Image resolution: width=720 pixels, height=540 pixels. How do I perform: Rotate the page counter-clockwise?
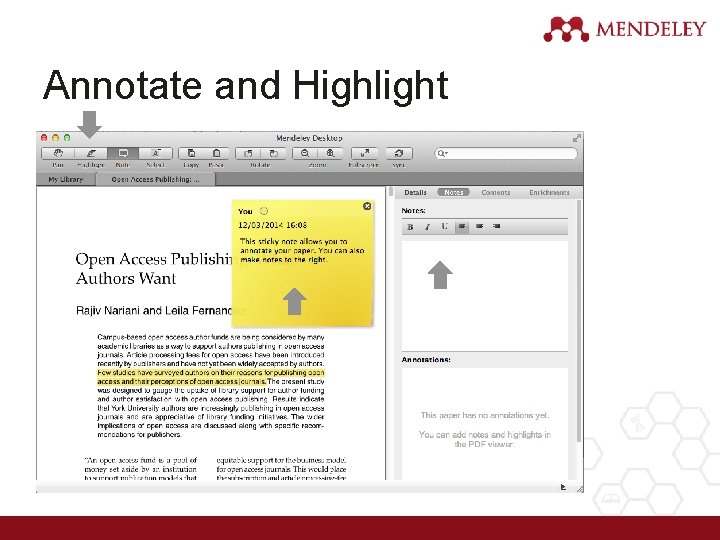(x=248, y=153)
